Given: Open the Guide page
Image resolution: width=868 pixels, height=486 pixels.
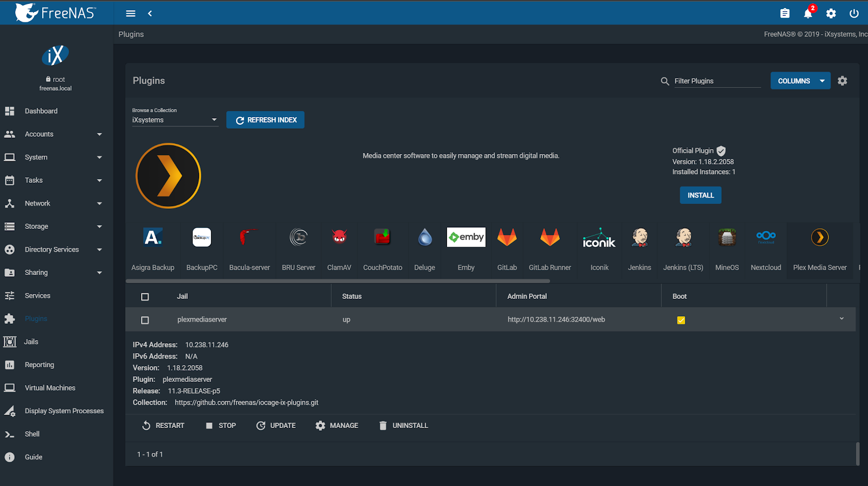Looking at the screenshot, I should [x=56, y=457].
